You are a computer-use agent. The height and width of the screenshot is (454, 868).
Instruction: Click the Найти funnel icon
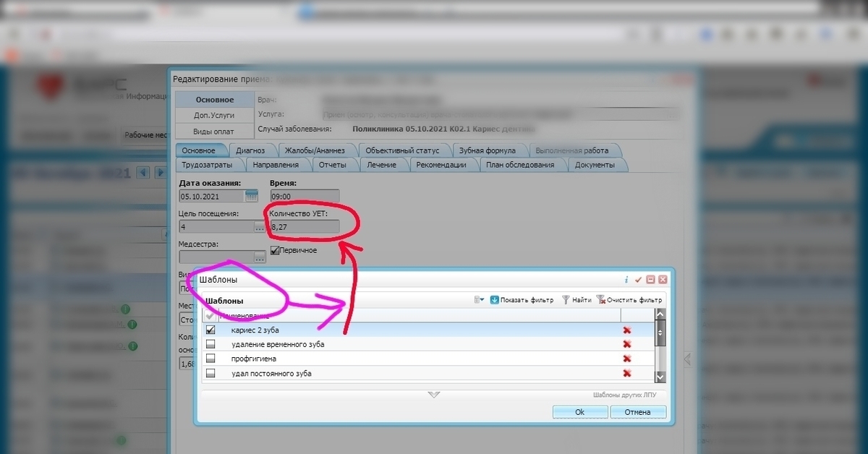(566, 300)
